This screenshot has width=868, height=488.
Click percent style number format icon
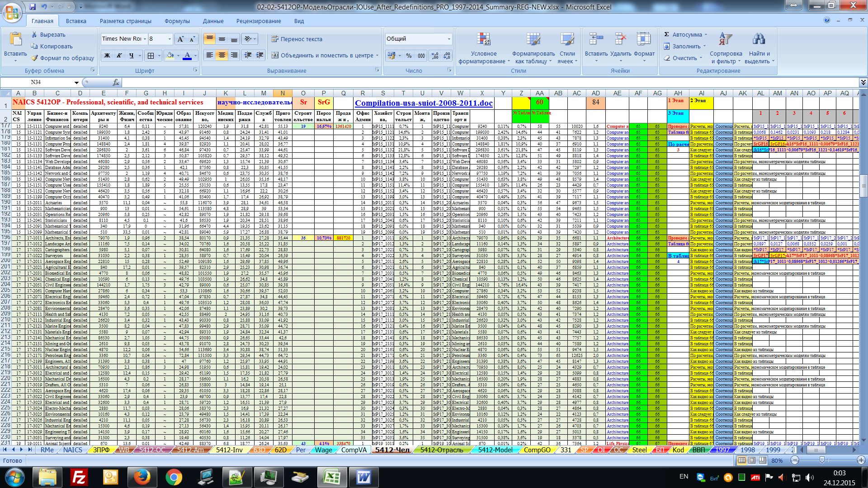(x=409, y=56)
